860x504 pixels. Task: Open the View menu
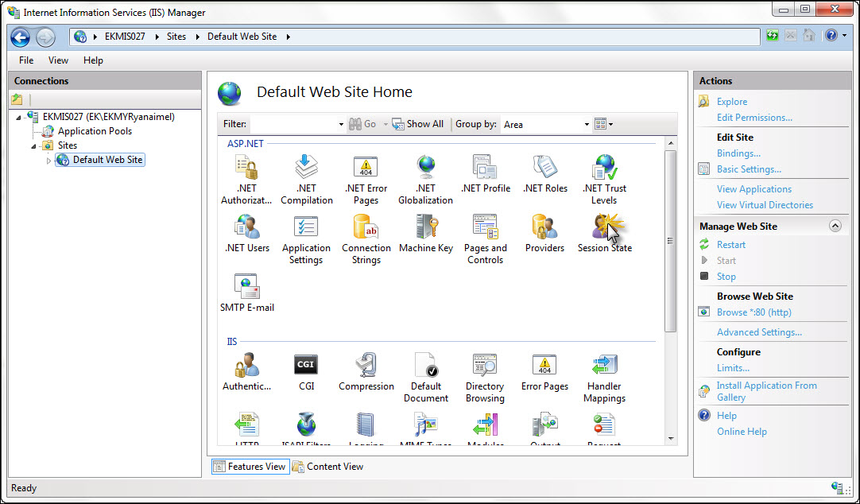coord(58,60)
